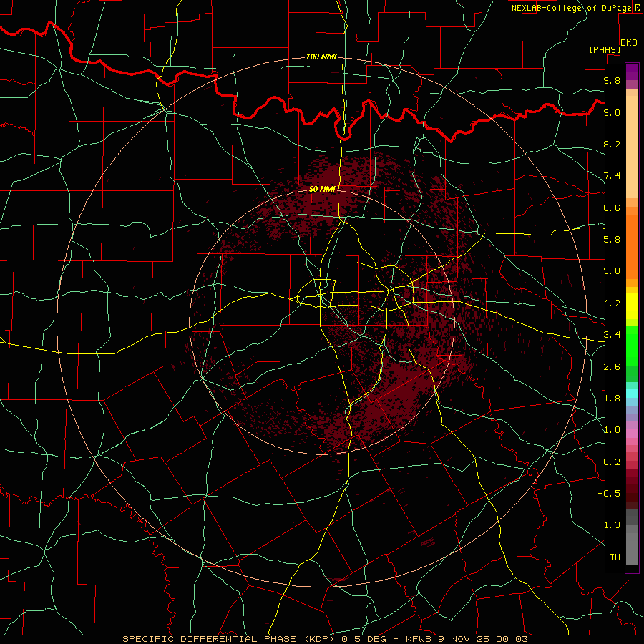Click the 1.8 value on color scale

pyautogui.click(x=612, y=399)
